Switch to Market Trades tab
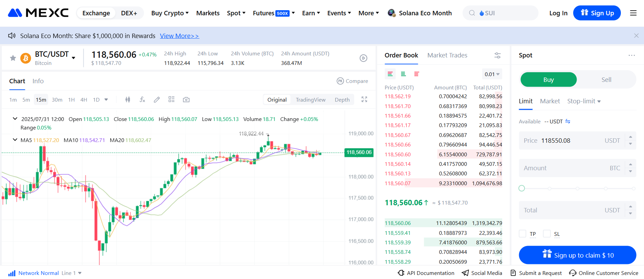 coord(447,55)
